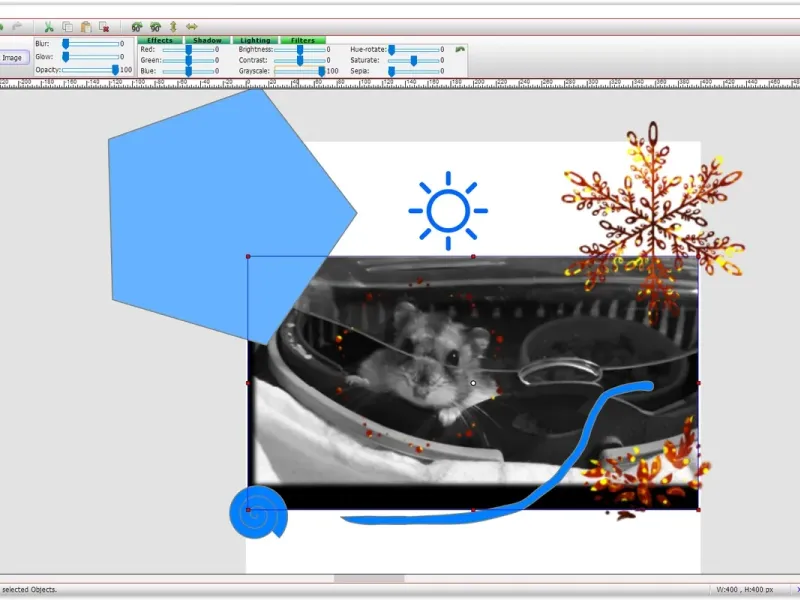Click the Sepia slider
Screen dimensions: 800x600
coord(414,71)
